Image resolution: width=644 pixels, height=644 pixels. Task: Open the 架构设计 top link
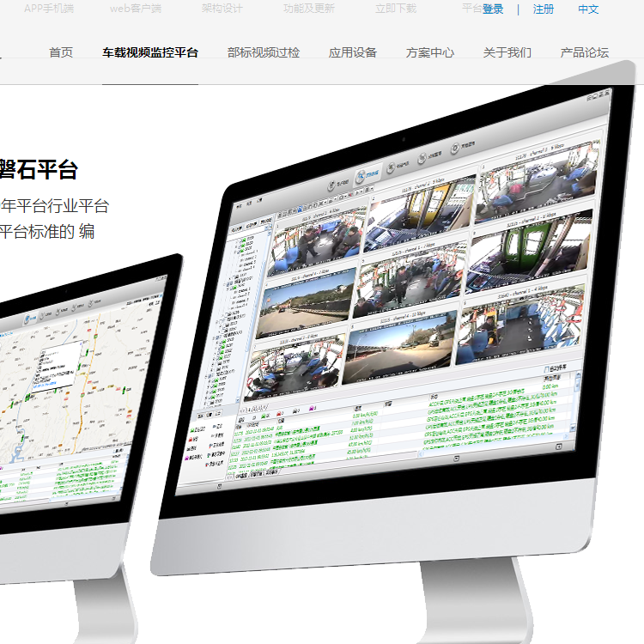click(222, 9)
